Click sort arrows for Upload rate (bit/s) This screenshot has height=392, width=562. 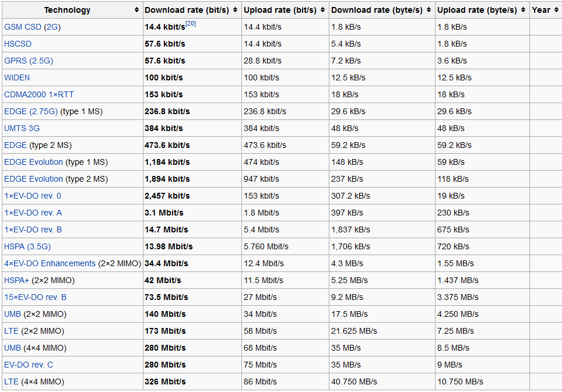(x=322, y=10)
